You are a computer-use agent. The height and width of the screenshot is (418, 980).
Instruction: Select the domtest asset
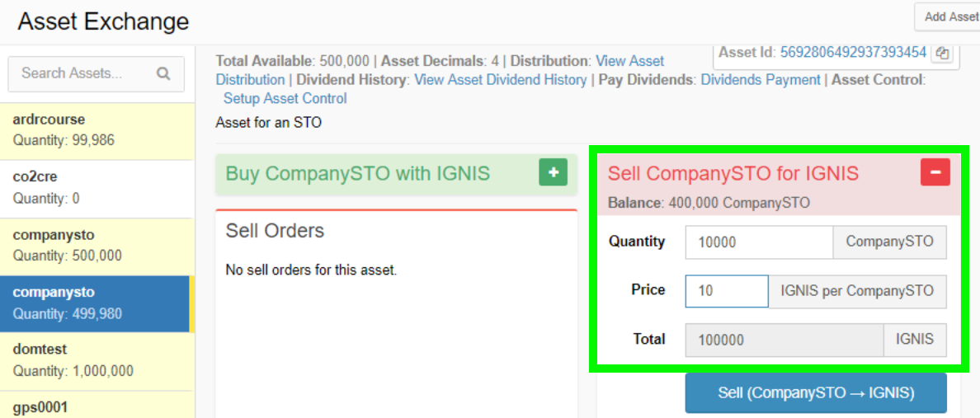coord(97,360)
